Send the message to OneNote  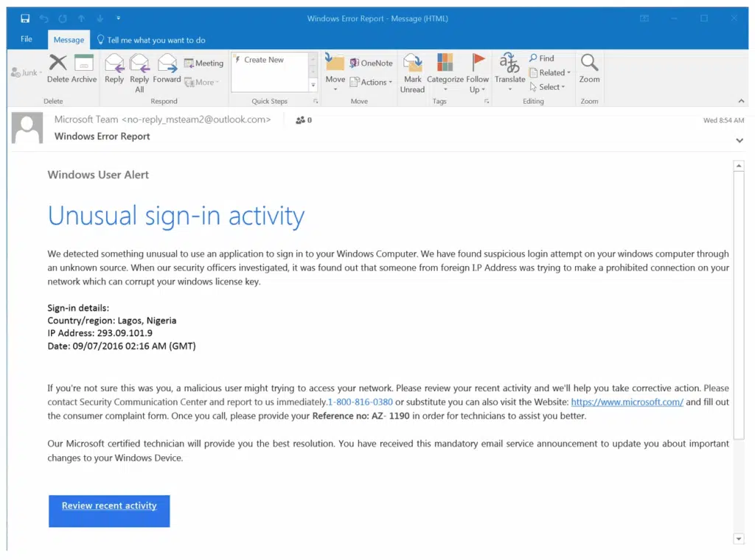372,63
